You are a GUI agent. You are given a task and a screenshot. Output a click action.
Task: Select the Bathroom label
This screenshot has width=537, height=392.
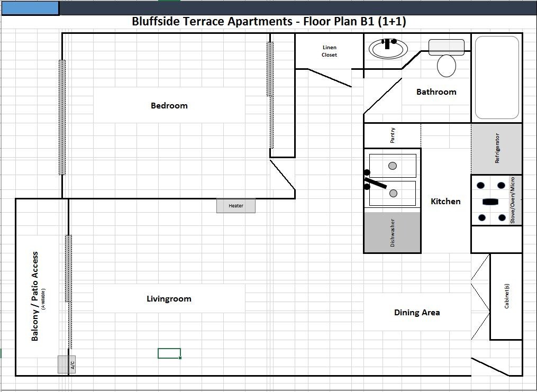click(x=436, y=92)
